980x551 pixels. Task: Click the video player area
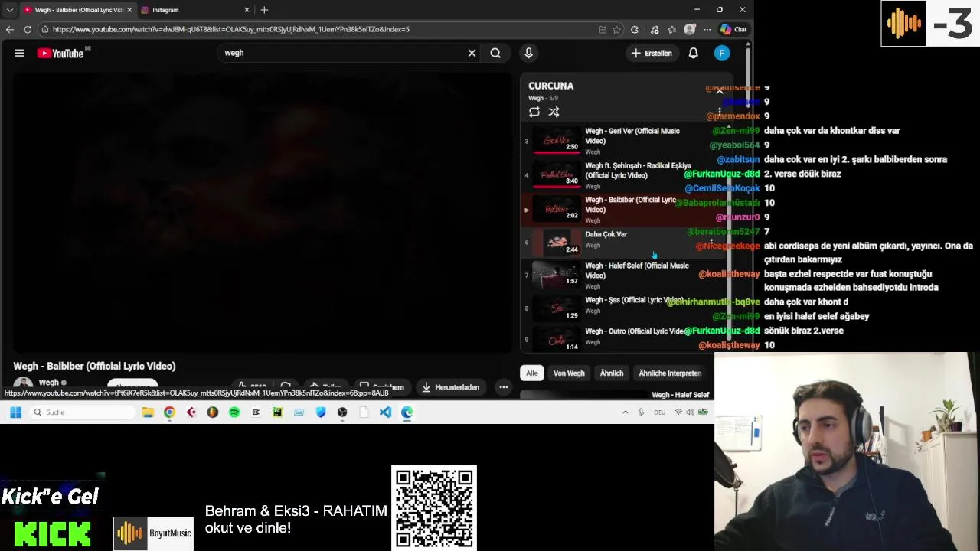(x=263, y=212)
